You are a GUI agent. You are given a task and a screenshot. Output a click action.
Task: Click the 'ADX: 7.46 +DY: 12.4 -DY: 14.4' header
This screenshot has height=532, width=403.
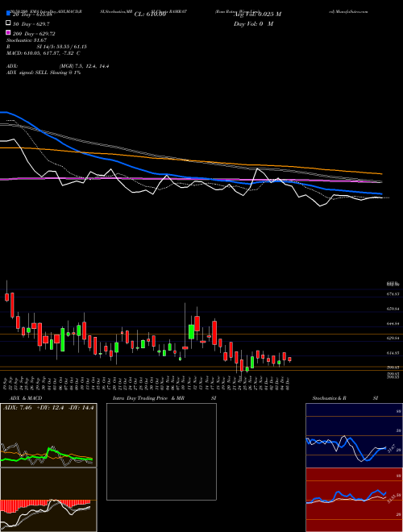point(48,407)
